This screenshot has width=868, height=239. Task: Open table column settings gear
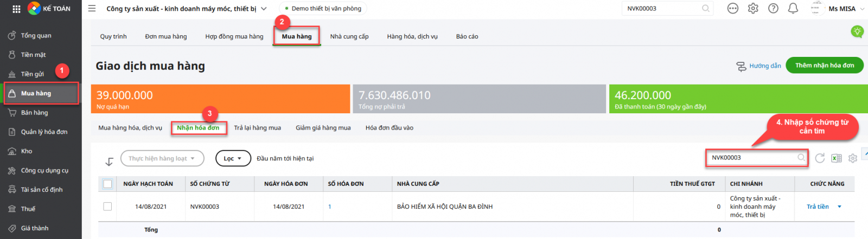point(853,158)
